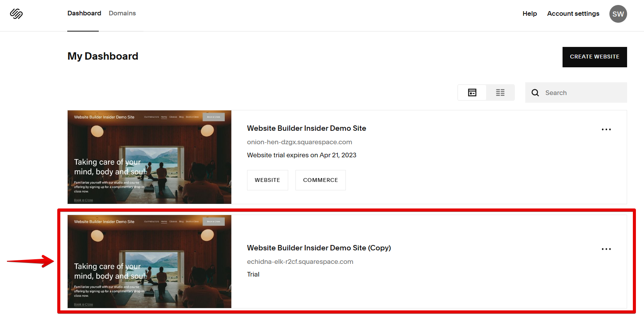644x315 pixels.
Task: Open the Help menu link
Action: pyautogui.click(x=529, y=13)
